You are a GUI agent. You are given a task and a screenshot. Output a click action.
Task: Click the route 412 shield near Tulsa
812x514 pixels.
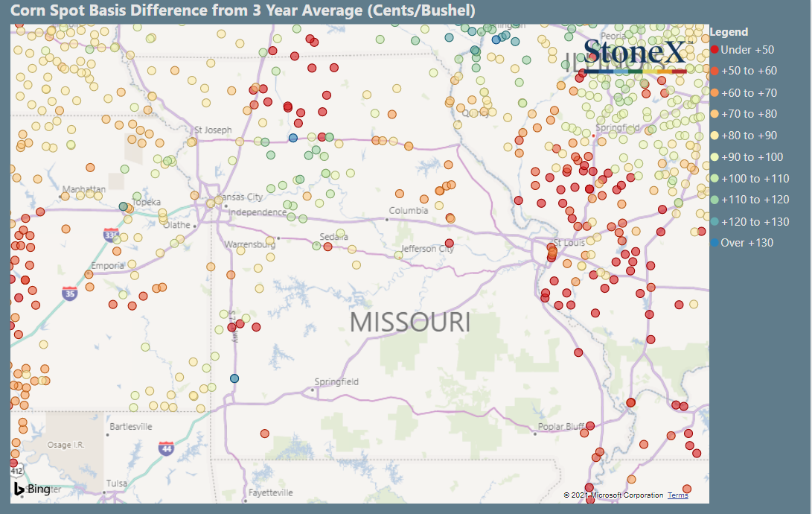[x=16, y=471]
